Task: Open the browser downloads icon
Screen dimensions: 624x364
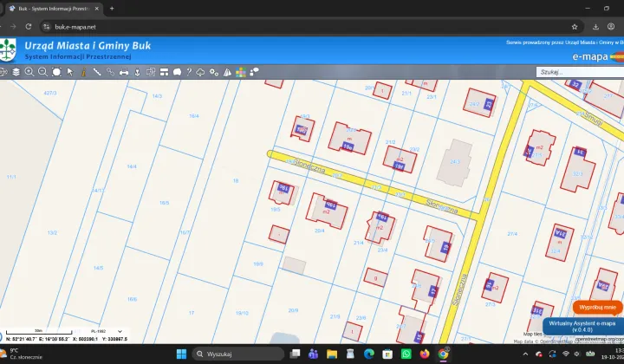Action: click(x=595, y=27)
